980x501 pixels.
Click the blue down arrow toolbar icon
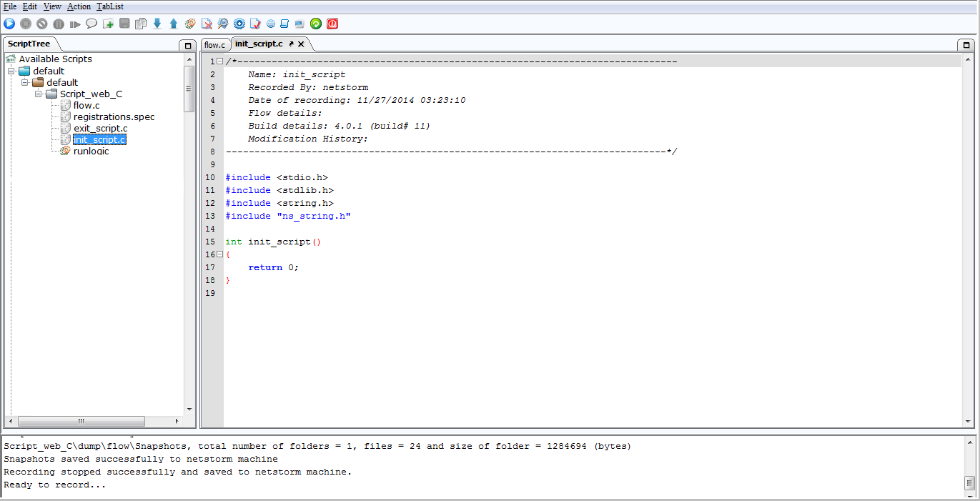pos(157,24)
